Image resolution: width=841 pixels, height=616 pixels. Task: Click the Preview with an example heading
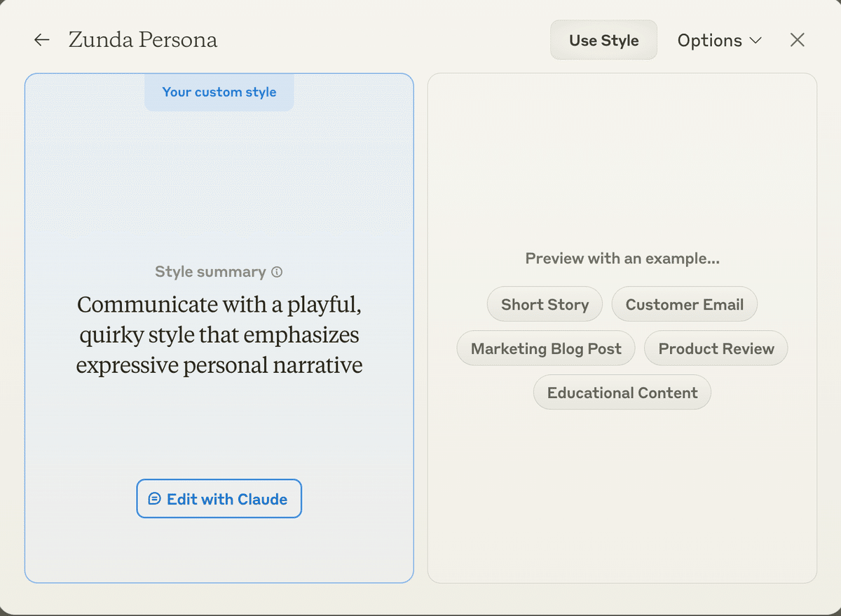[622, 259]
